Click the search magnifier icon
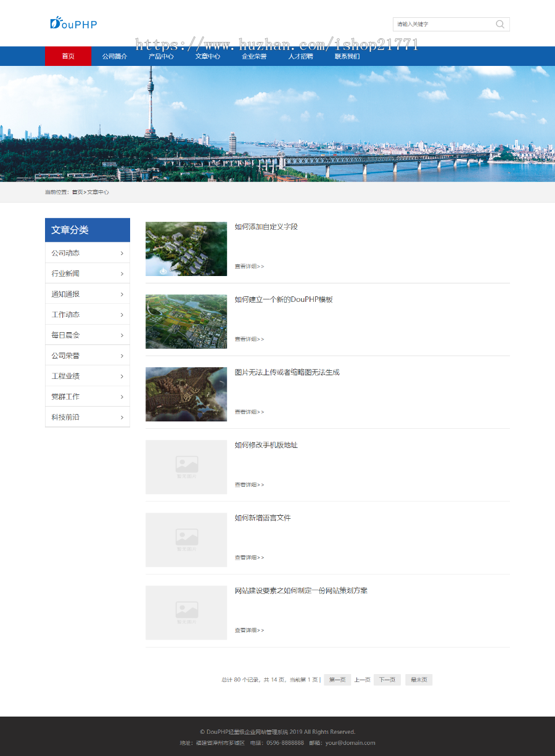 (499, 24)
